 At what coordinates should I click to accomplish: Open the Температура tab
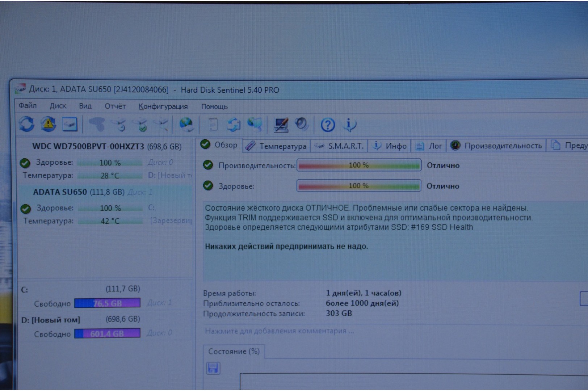(x=276, y=146)
